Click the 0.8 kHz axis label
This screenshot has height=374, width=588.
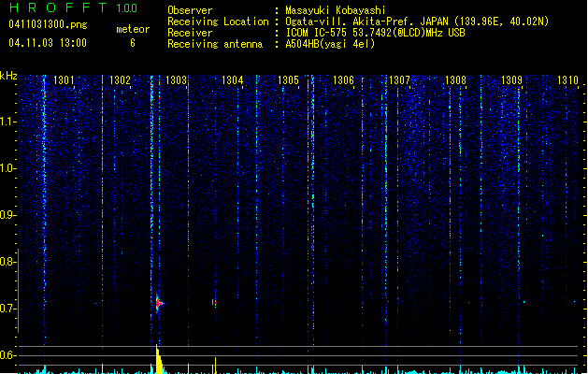[7, 262]
